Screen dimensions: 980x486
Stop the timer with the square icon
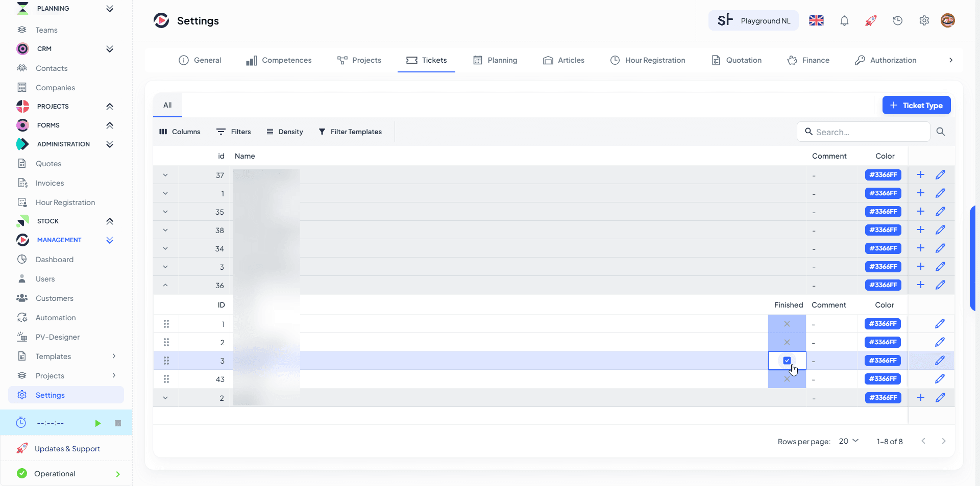pyautogui.click(x=118, y=423)
